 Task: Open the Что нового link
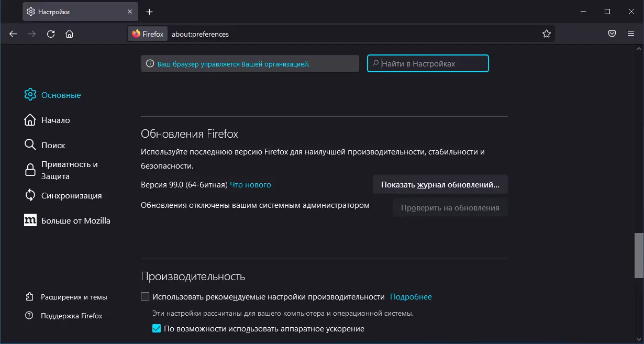pyautogui.click(x=250, y=184)
